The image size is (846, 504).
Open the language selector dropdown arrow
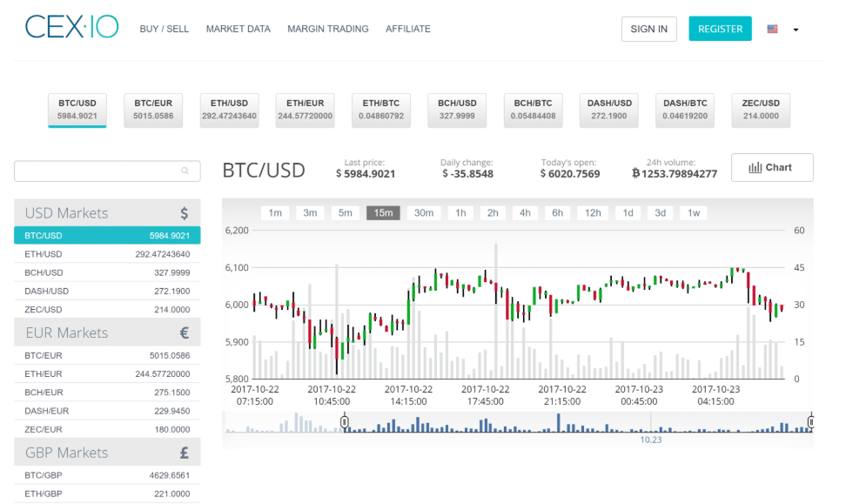coord(794,29)
